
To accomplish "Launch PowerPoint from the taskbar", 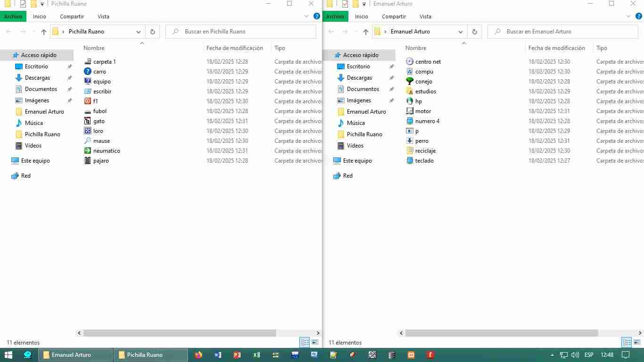I will [237, 355].
